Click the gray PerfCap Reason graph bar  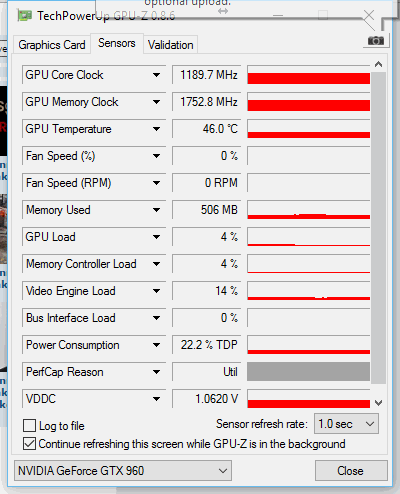click(x=309, y=371)
